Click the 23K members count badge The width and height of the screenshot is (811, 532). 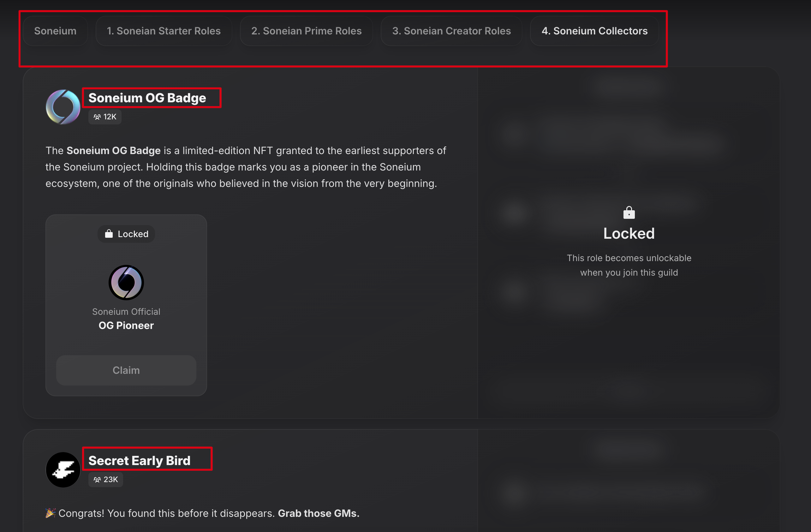tap(106, 480)
